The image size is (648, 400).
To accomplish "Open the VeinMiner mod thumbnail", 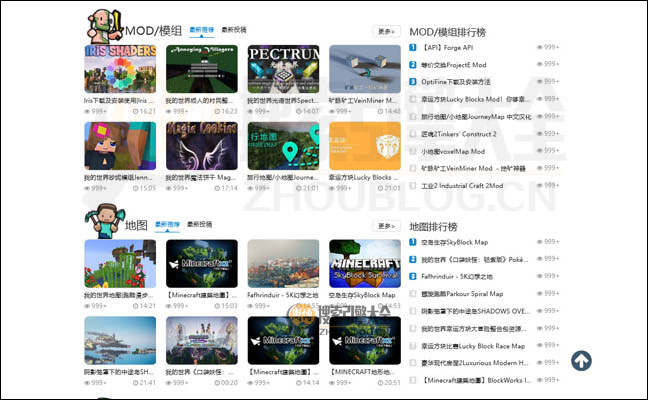I will [365, 69].
